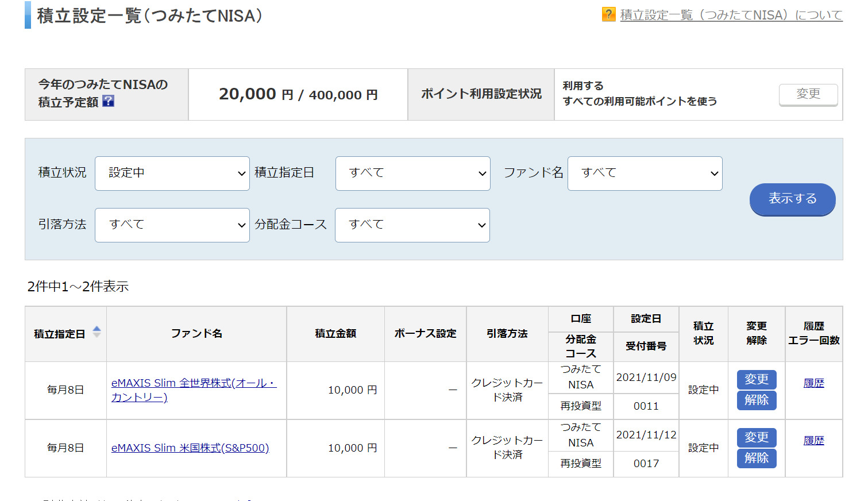Open eMAXIS Slim 米国株式(S&P500) fund link
Screen dimensions: 868x501
coord(190,448)
